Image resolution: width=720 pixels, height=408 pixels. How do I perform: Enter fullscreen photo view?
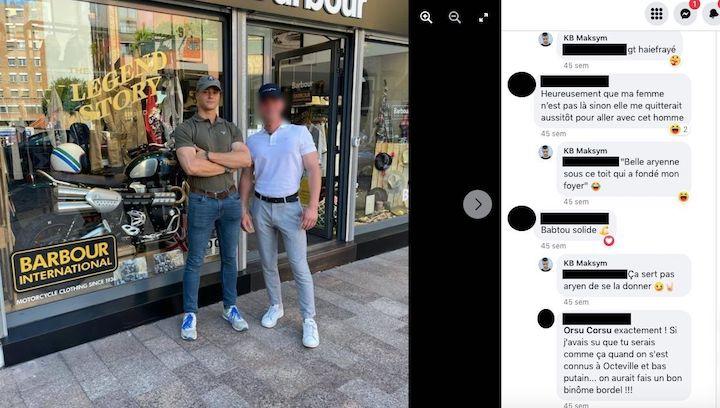484,18
